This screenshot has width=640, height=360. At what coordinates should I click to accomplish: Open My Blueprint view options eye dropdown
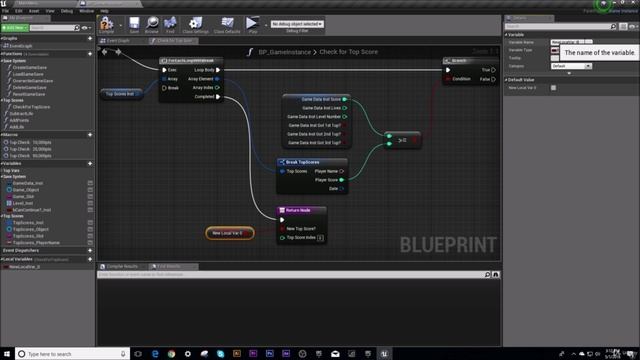pyautogui.click(x=86, y=28)
